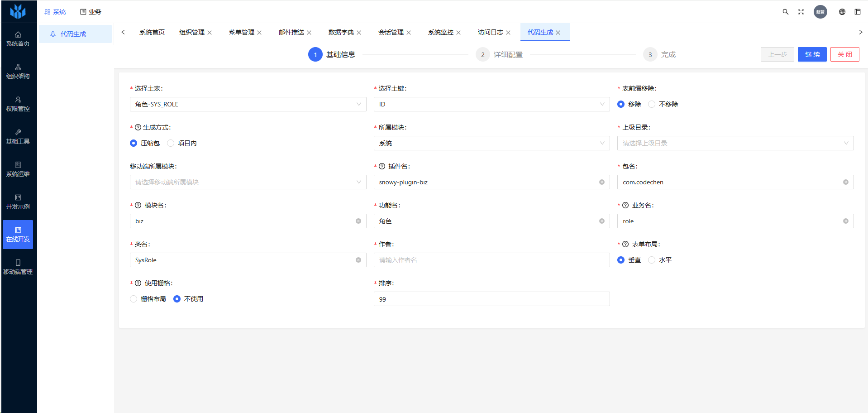Image resolution: width=868 pixels, height=413 pixels.
Task: Select 水平 form layout option
Action: [x=652, y=260]
